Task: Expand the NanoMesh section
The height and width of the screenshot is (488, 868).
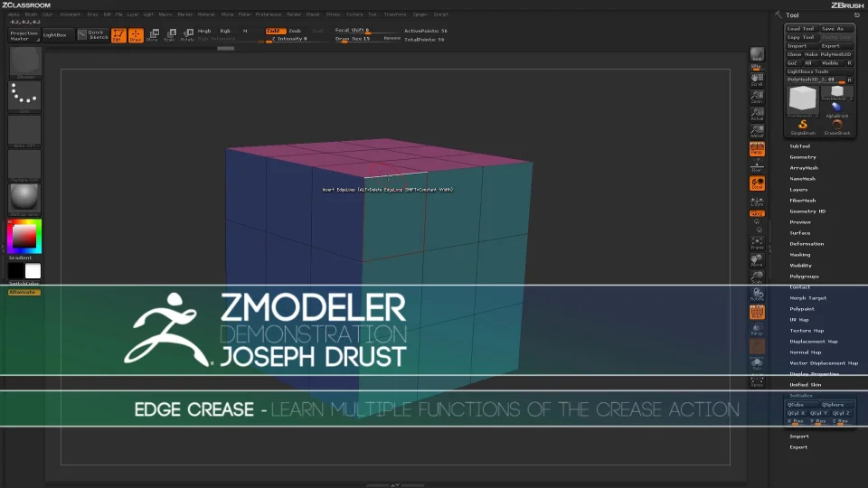Action: [802, 179]
